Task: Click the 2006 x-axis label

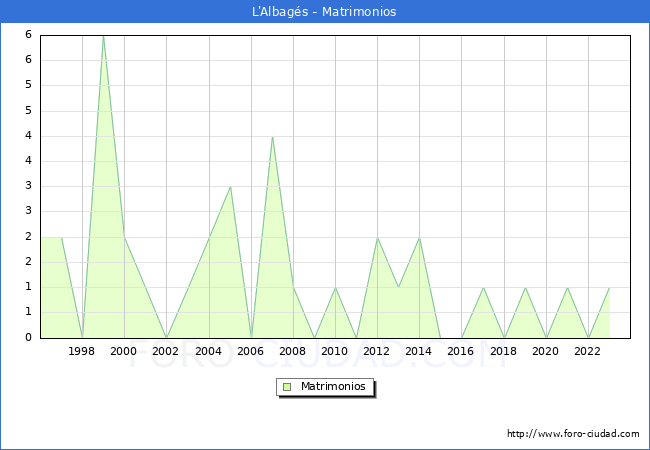Action: coord(250,351)
